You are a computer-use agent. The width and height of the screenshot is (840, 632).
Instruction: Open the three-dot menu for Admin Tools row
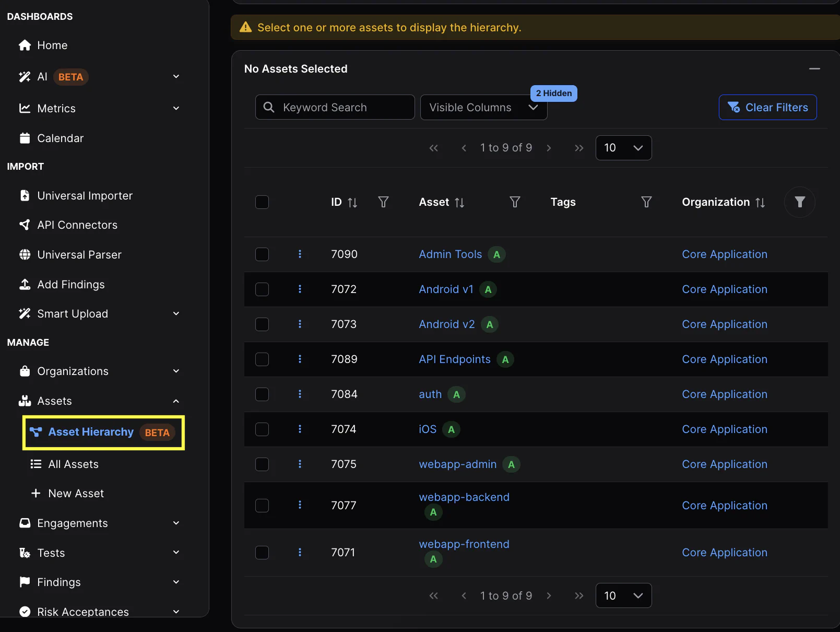300,254
